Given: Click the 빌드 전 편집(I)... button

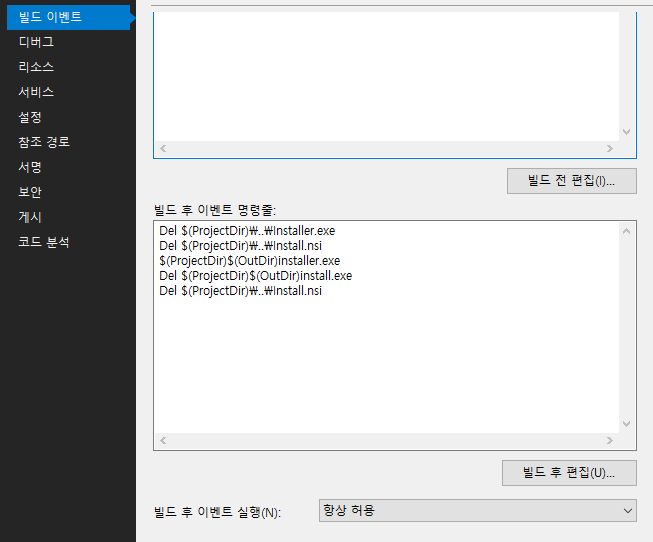Looking at the screenshot, I should [572, 181].
